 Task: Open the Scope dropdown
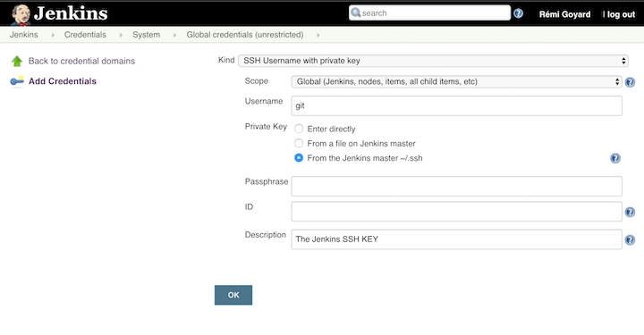[x=456, y=81]
